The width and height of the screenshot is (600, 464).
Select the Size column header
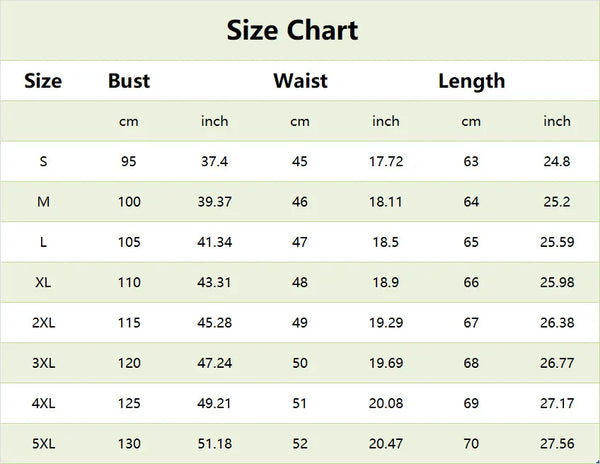(43, 81)
